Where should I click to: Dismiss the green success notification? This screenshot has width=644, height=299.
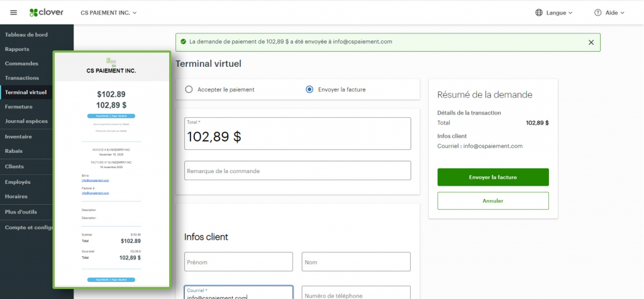coord(591,42)
